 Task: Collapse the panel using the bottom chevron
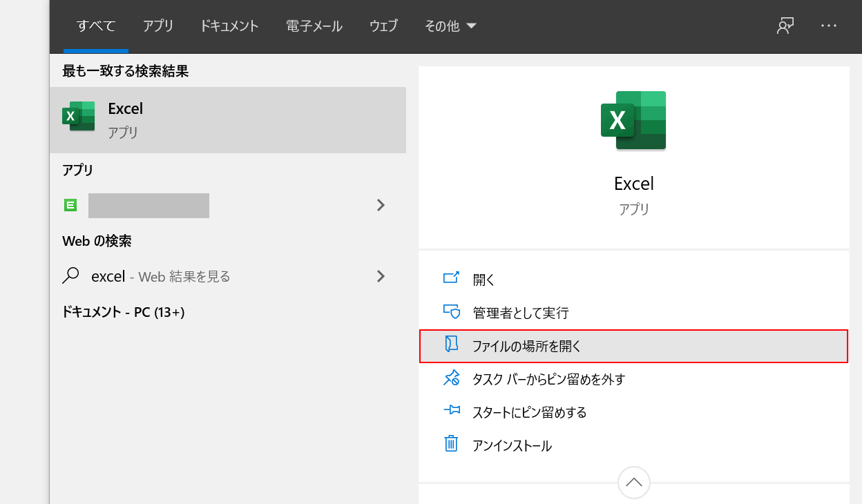tap(633, 482)
